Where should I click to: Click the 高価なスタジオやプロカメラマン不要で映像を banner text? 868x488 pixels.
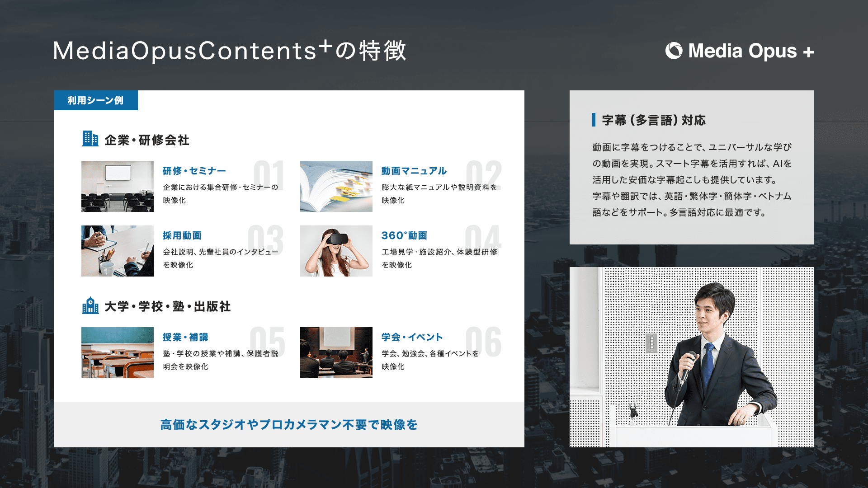[289, 425]
